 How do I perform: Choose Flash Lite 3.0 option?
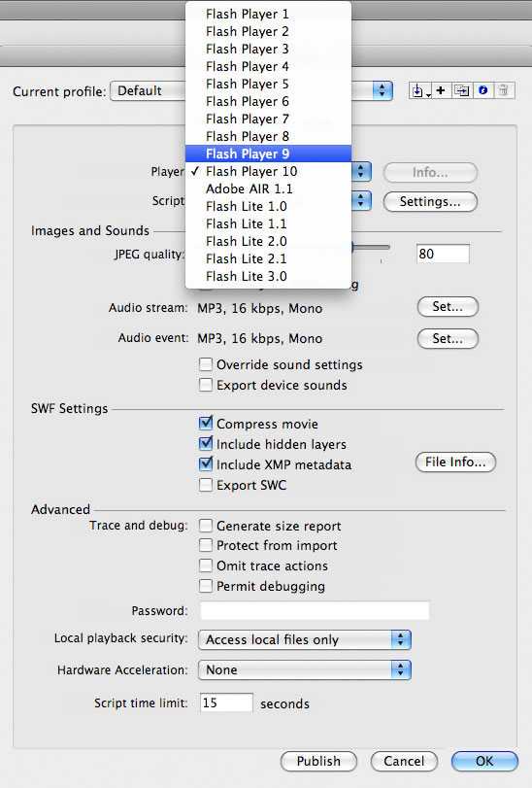click(x=268, y=276)
